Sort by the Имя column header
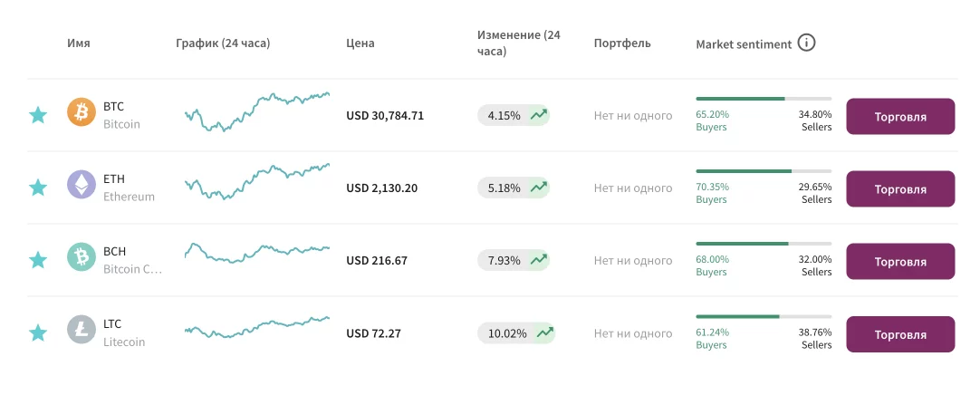This screenshot has width=980, height=395. click(x=79, y=43)
